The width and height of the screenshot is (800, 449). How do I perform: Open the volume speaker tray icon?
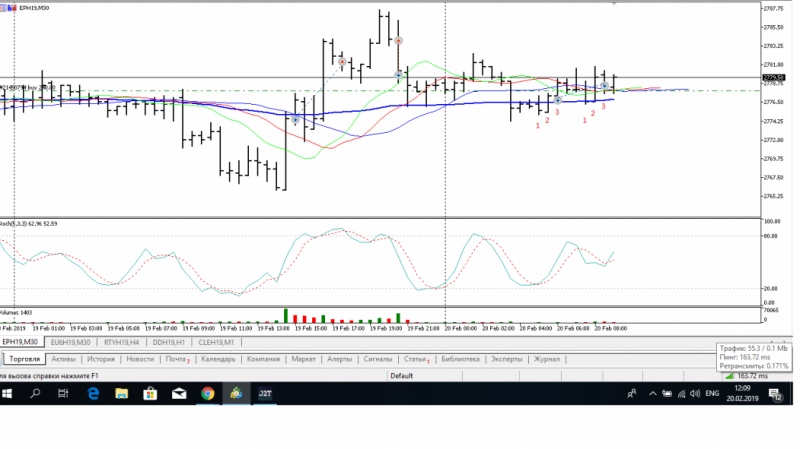tap(695, 393)
